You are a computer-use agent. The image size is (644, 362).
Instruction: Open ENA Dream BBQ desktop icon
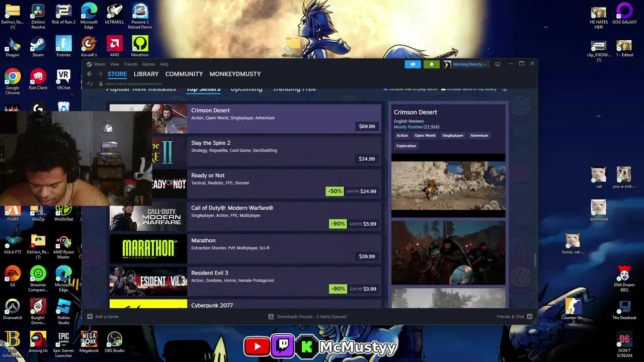click(624, 279)
